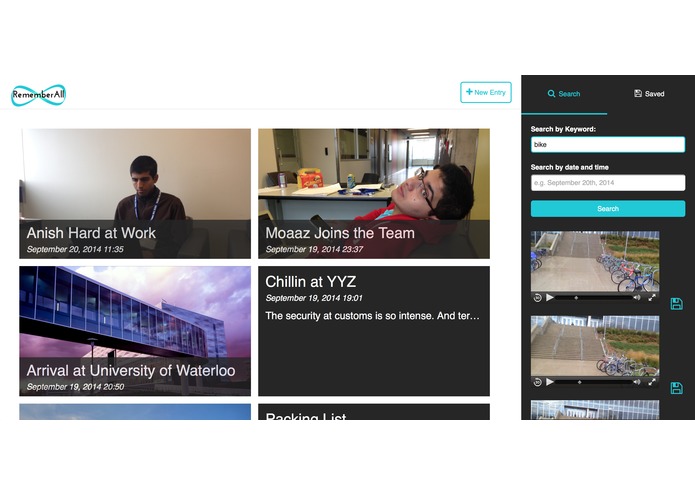The image size is (695, 494).
Task: Click the New Entry button
Action: [486, 92]
